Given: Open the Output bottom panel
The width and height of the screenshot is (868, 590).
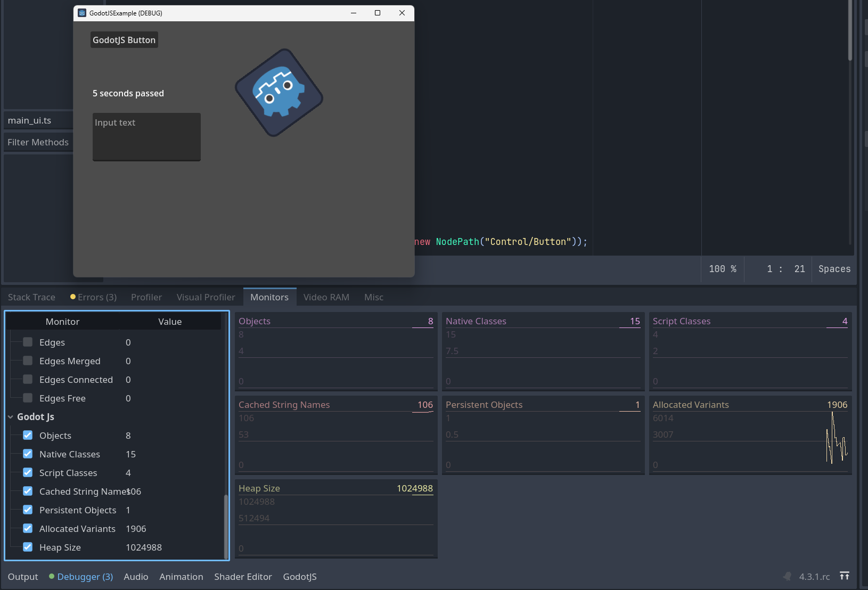Looking at the screenshot, I should point(23,577).
